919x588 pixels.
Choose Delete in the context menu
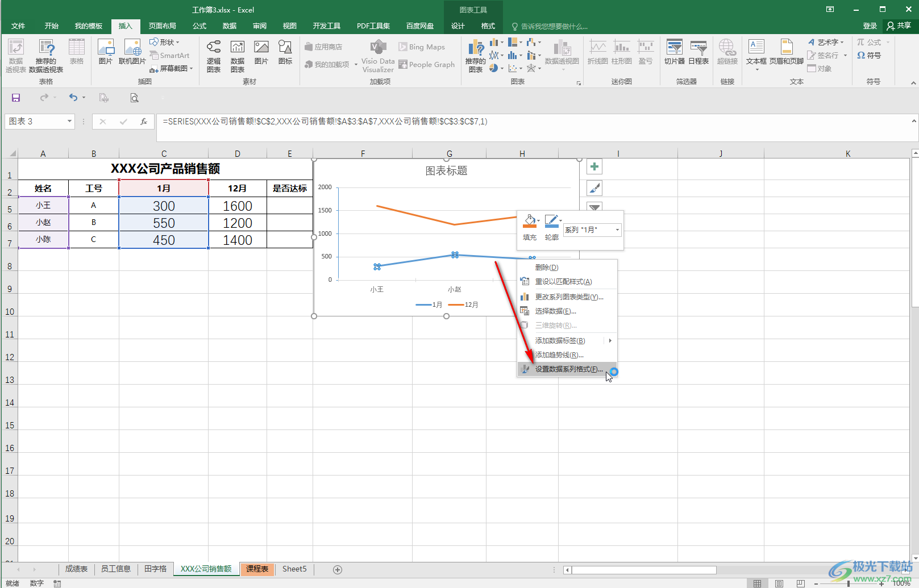567,268
